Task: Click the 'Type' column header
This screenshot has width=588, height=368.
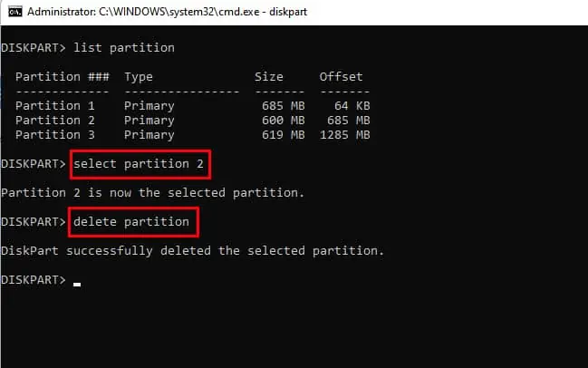Action: click(139, 77)
